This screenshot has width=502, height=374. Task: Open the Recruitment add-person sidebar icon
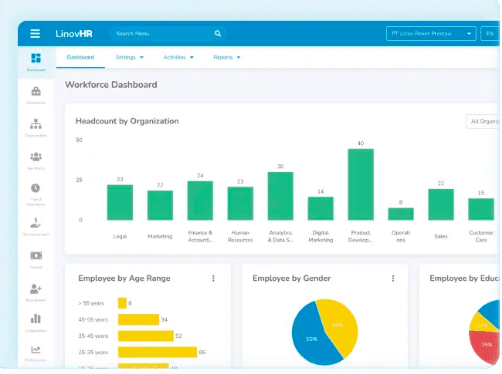(36, 292)
